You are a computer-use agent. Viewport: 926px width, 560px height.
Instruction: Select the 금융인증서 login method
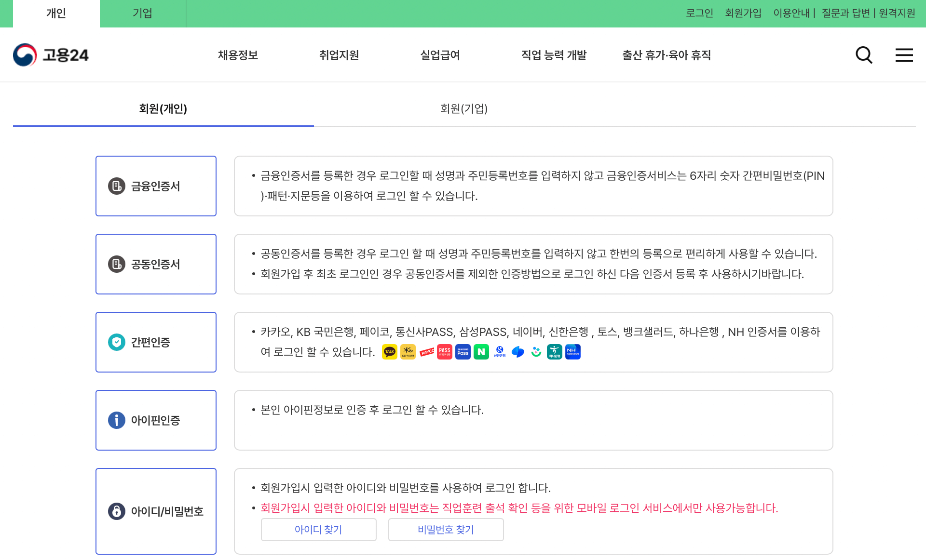[x=156, y=186]
